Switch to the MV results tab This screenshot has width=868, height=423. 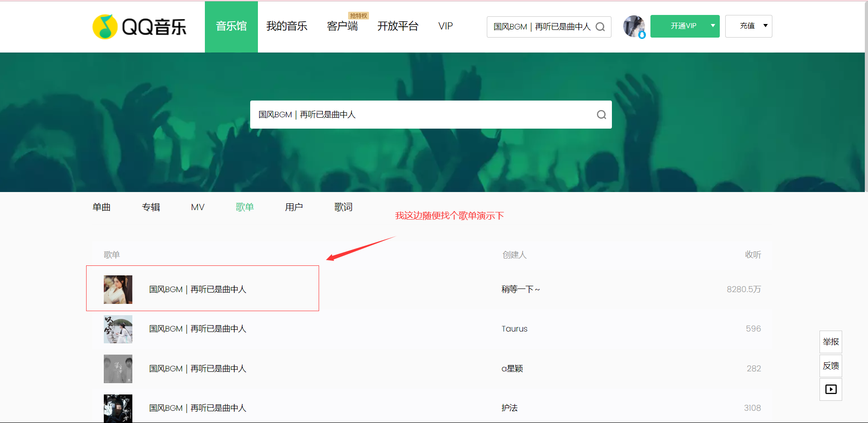(x=198, y=207)
